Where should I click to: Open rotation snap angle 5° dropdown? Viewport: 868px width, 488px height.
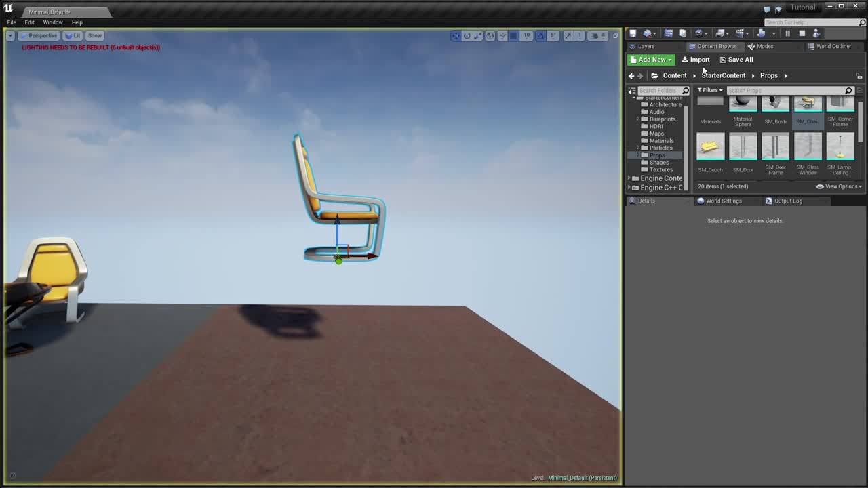(553, 35)
